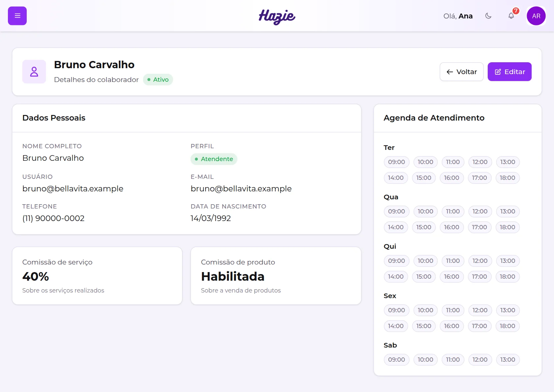Select the Qui 12:00 time slot

480,261
